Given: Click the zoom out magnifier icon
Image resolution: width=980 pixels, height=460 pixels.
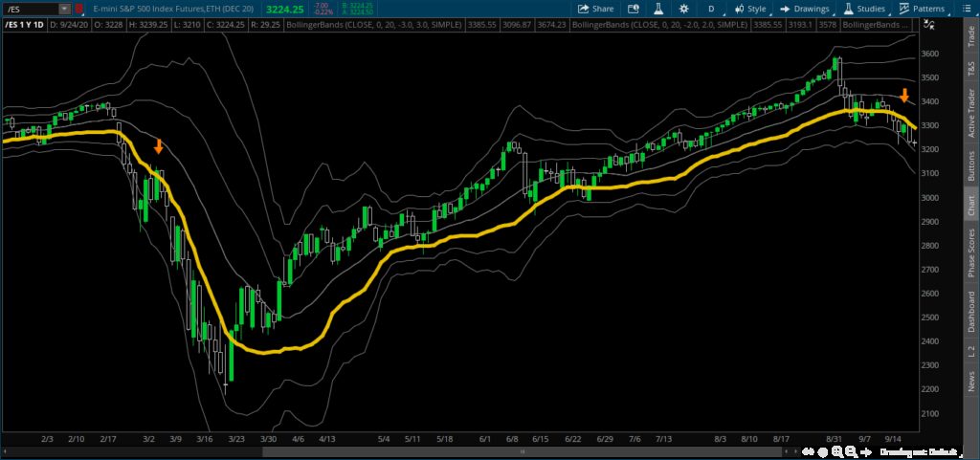Looking at the screenshot, I should [851, 450].
